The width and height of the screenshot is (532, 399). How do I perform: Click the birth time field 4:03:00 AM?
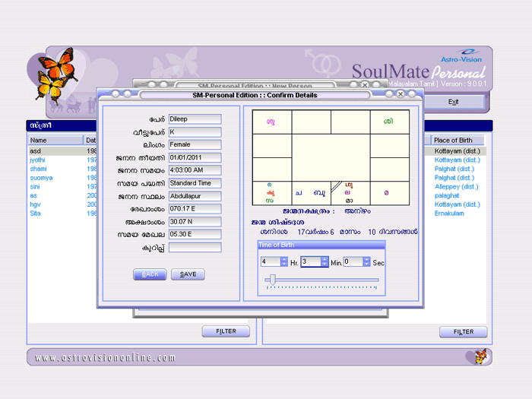coord(195,170)
